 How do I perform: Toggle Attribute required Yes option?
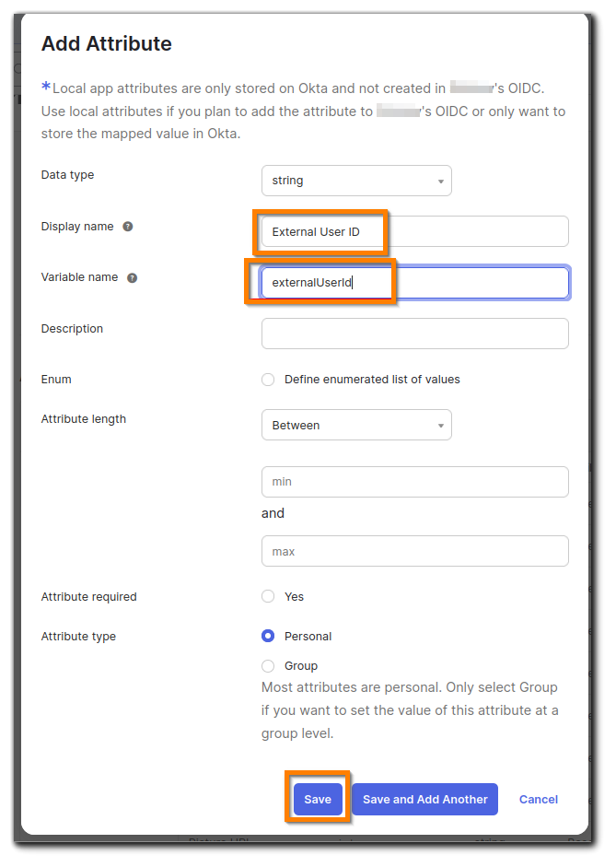coord(268,597)
